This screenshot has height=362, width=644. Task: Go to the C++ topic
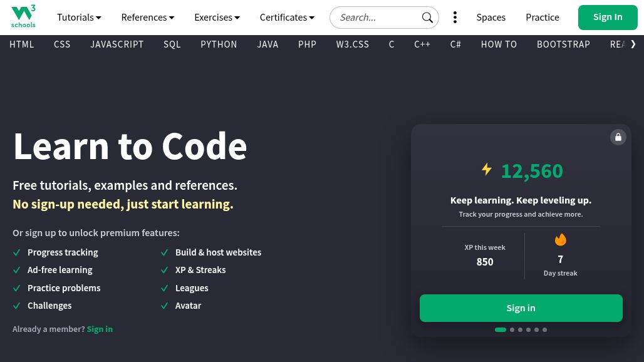422,44
